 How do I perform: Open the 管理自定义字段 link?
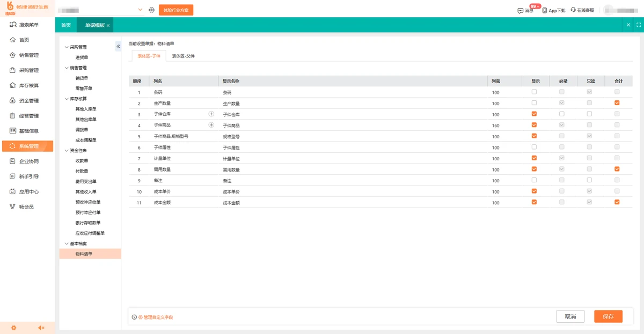tap(158, 317)
